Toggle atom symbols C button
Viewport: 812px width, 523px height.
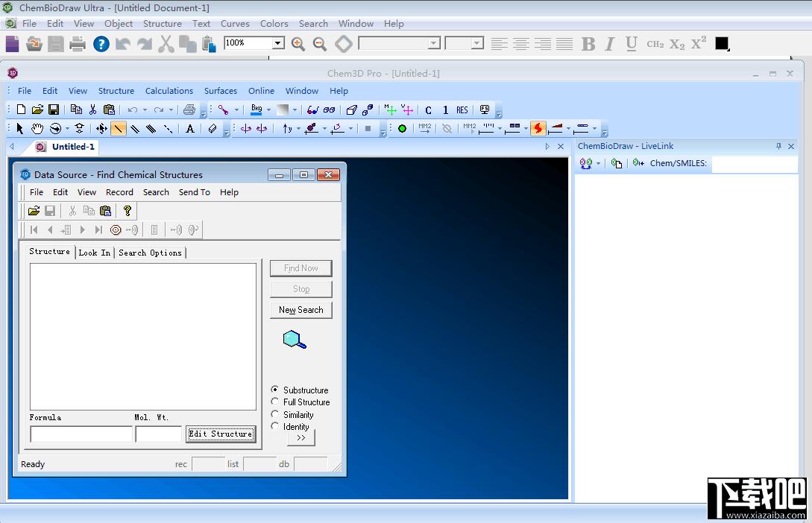point(428,110)
